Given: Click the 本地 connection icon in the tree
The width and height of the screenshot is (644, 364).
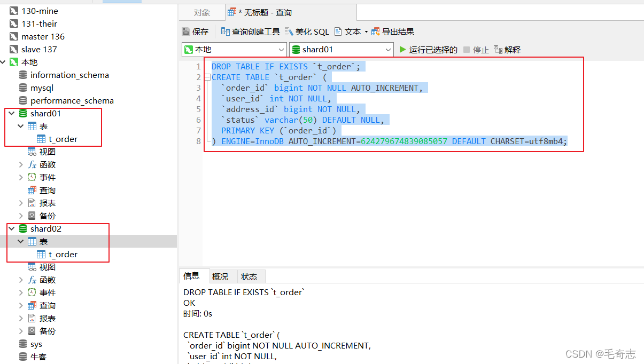Looking at the screenshot, I should pyautogui.click(x=14, y=62).
